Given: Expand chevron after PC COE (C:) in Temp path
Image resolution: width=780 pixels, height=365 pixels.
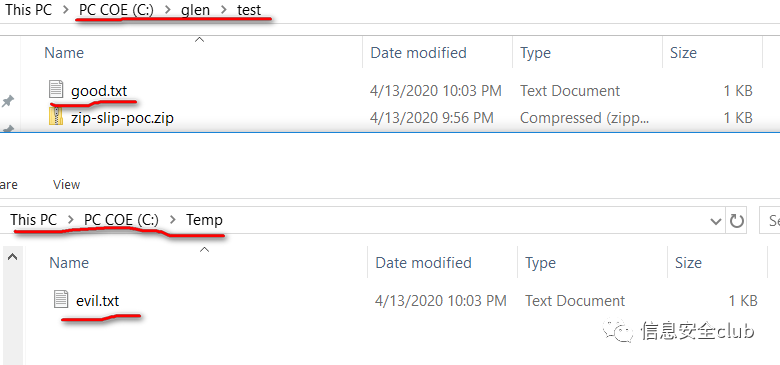Looking at the screenshot, I should coord(173,220).
